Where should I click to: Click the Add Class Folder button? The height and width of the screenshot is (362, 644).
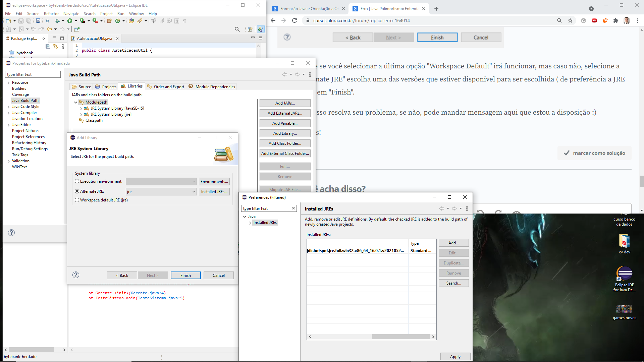point(285,143)
